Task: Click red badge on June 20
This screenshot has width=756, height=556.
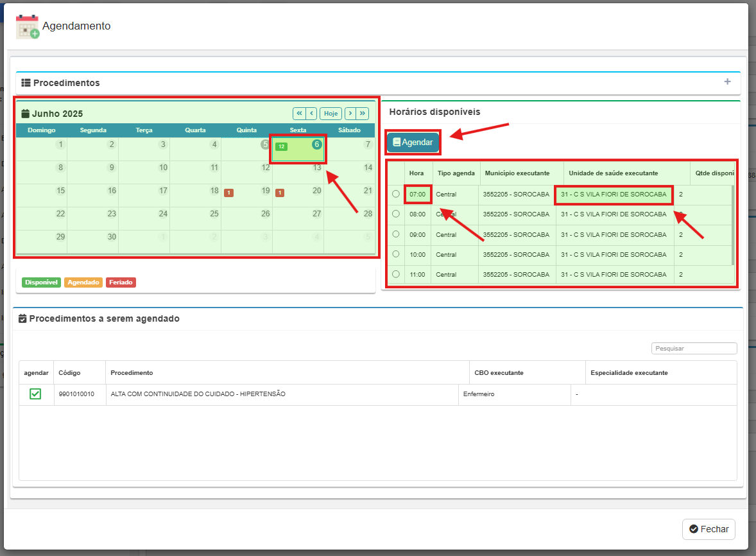Action: (280, 193)
